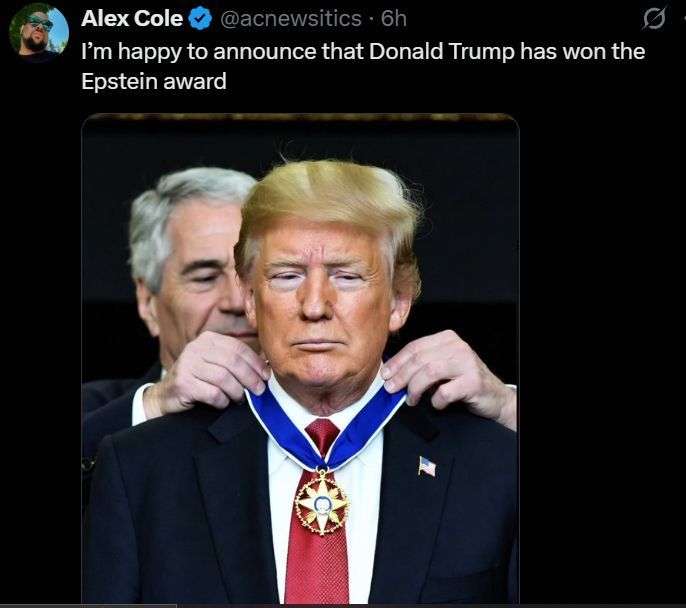This screenshot has height=608, width=686.
Task: Click the words "Donald Trump" in the tweet
Action: click(x=442, y=51)
